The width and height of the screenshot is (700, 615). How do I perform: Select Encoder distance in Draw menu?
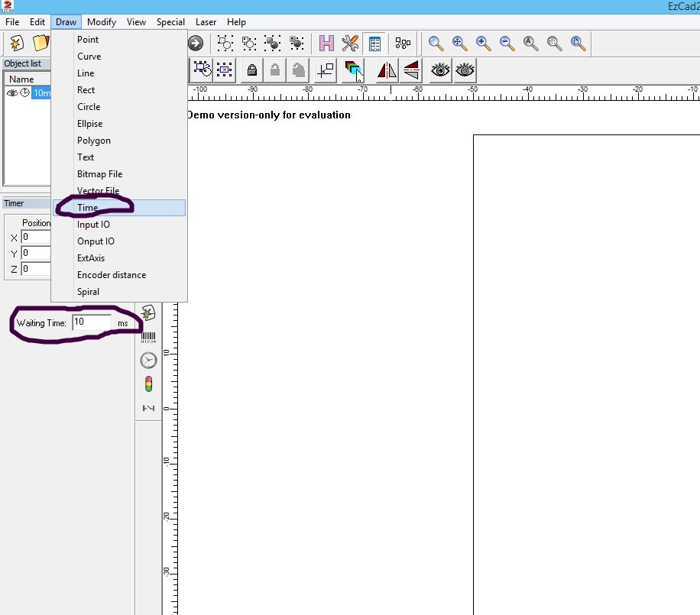112,275
